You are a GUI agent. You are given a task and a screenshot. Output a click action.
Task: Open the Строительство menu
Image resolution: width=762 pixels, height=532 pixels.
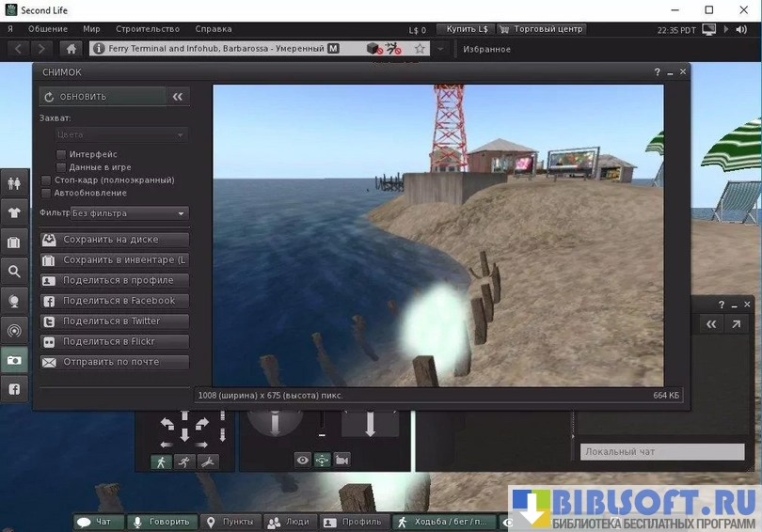pos(146,29)
